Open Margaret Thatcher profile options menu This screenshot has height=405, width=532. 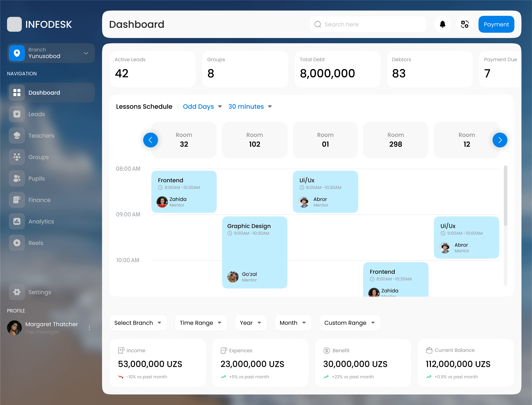89,328
